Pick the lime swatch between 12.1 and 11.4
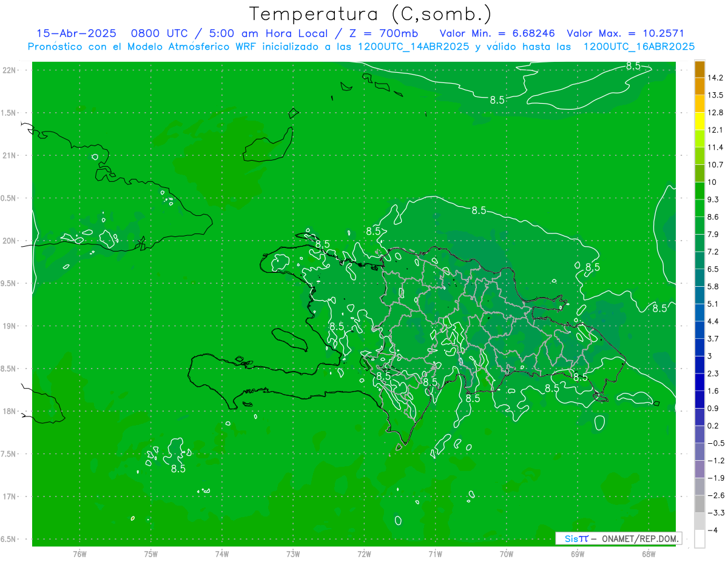 click(x=699, y=139)
